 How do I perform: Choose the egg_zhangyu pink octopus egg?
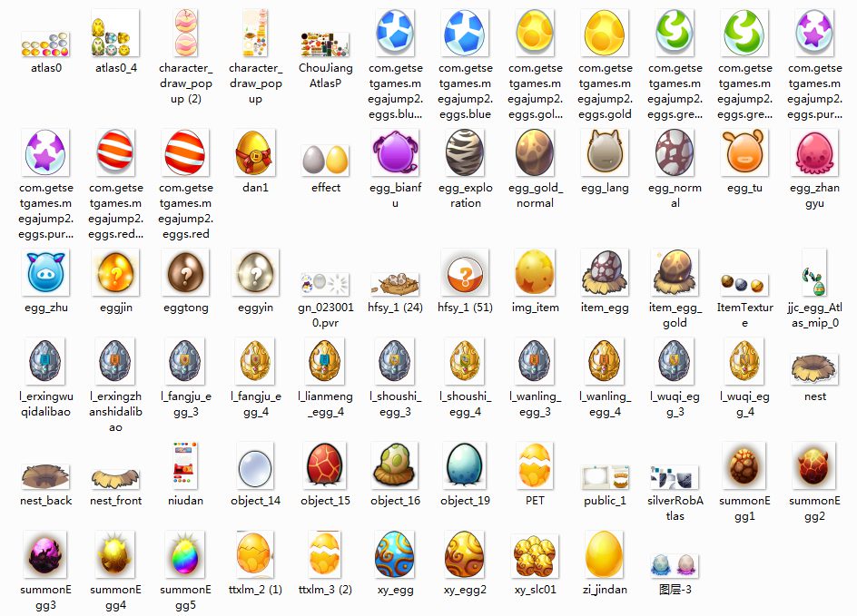[x=814, y=152]
